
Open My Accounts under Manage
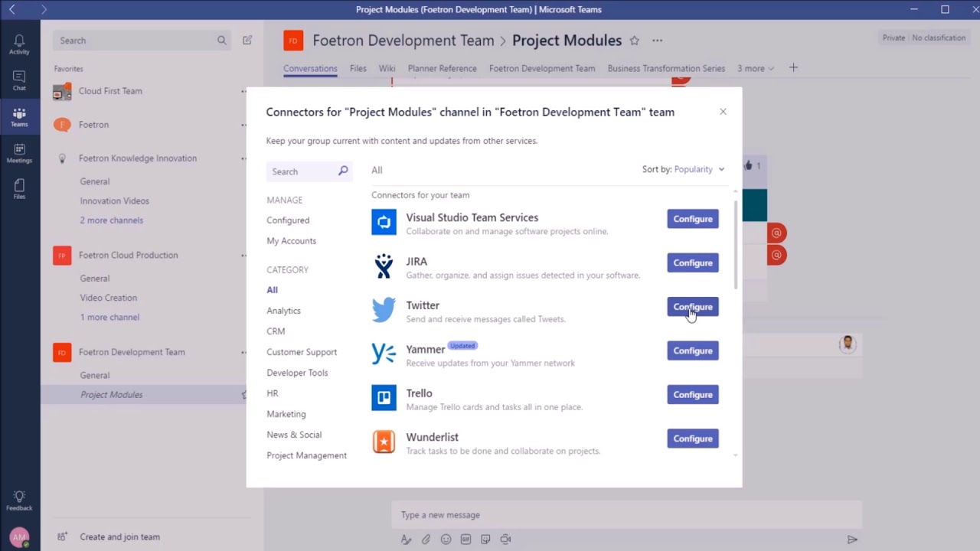(x=291, y=241)
